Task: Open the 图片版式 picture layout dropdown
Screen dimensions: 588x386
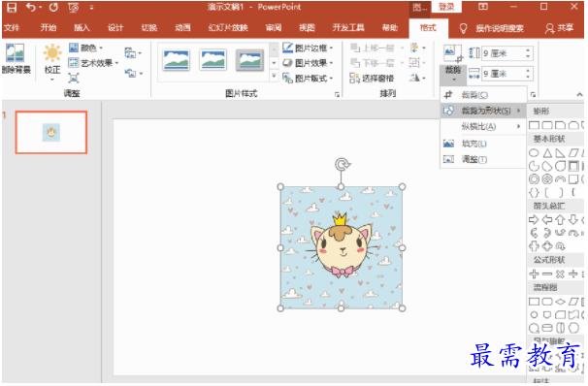Action: point(308,79)
